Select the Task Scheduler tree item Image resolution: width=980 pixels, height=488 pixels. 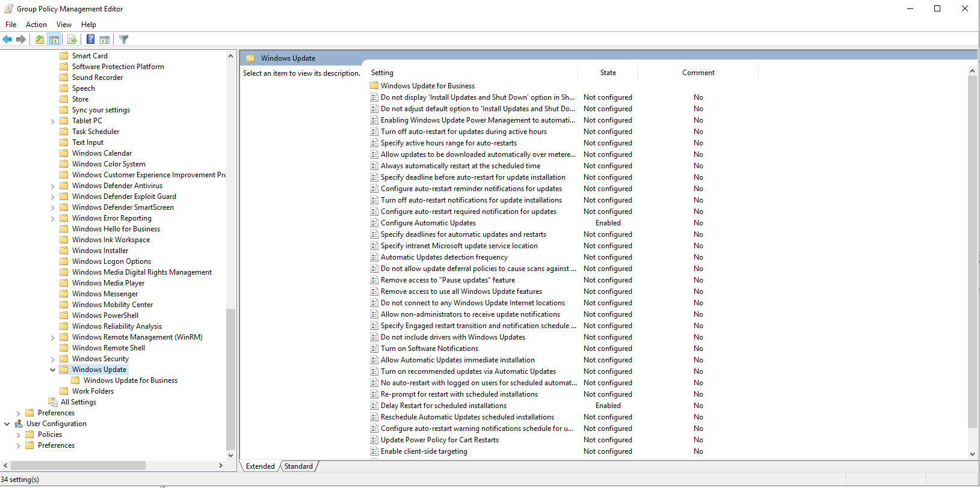click(x=96, y=132)
